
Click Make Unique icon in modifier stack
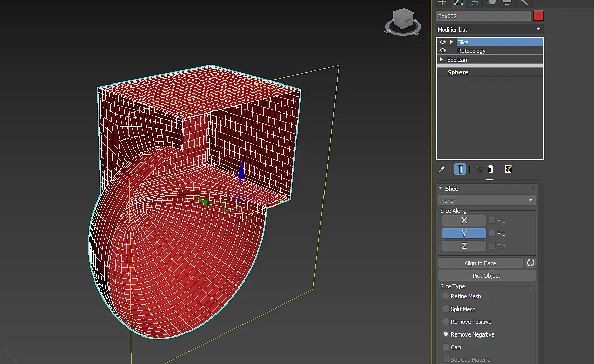[x=478, y=169]
